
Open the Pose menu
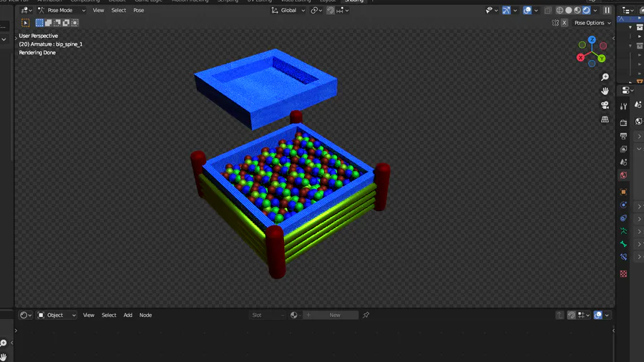tap(138, 10)
